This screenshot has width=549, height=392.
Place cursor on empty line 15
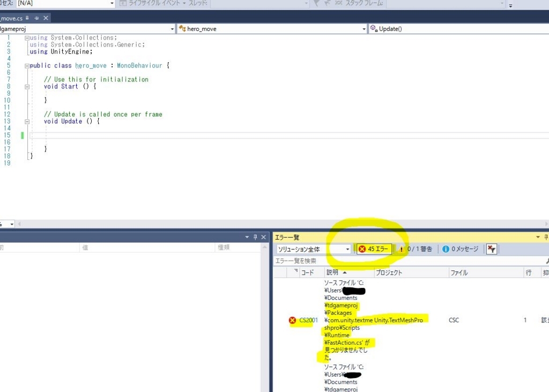[289, 136]
